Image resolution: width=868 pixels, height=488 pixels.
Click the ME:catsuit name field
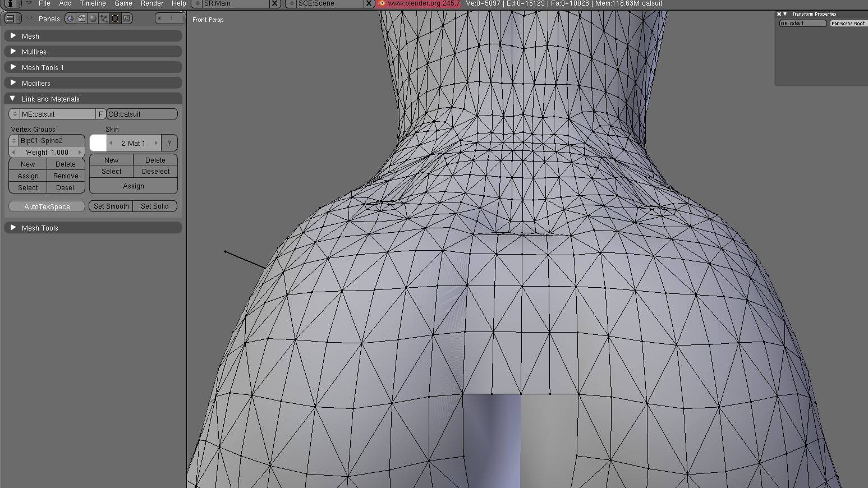pyautogui.click(x=58, y=114)
